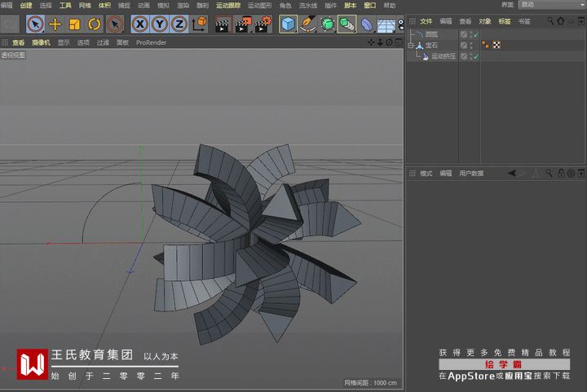Screen dimensions: 587x392
Task: Click 标签 in object manager menu
Action: [505, 21]
